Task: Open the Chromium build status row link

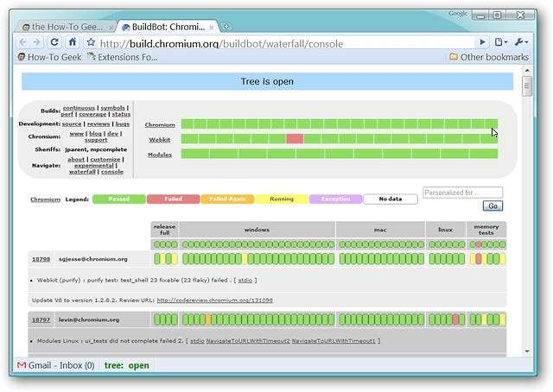Action: [x=160, y=125]
